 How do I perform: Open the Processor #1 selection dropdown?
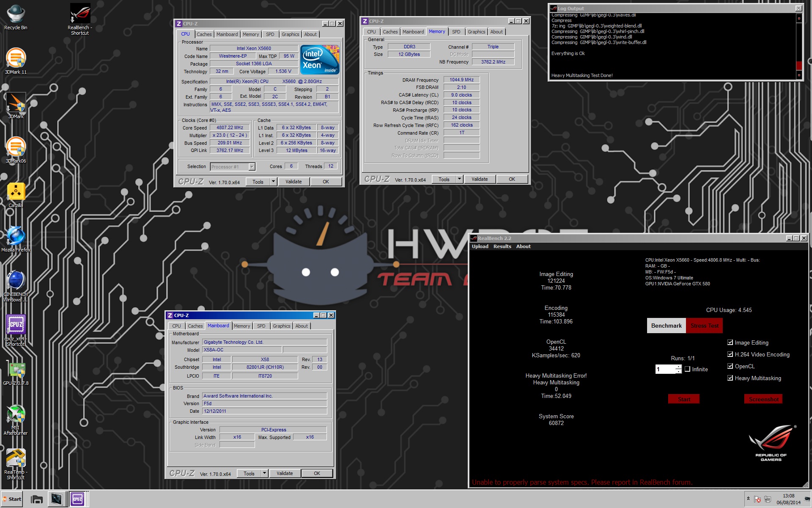tap(233, 167)
